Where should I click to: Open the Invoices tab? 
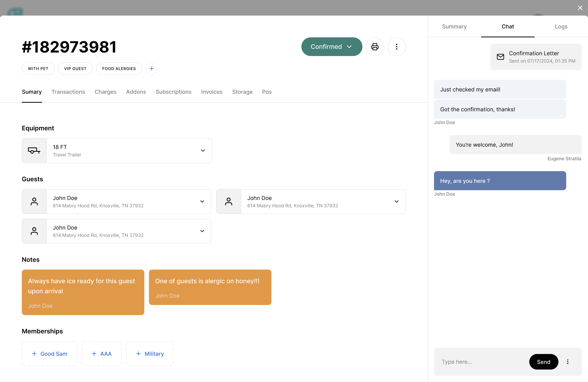212,92
